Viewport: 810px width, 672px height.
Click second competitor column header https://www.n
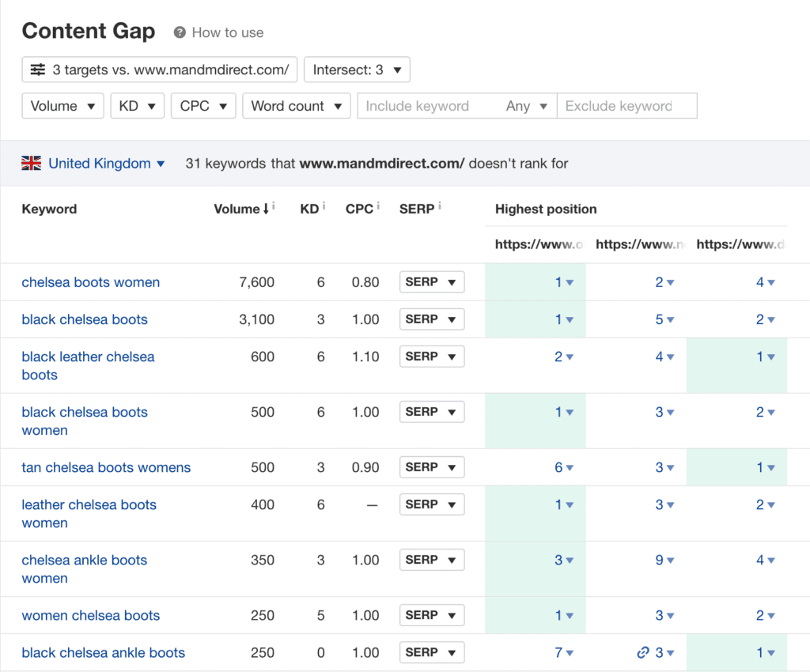coord(640,244)
